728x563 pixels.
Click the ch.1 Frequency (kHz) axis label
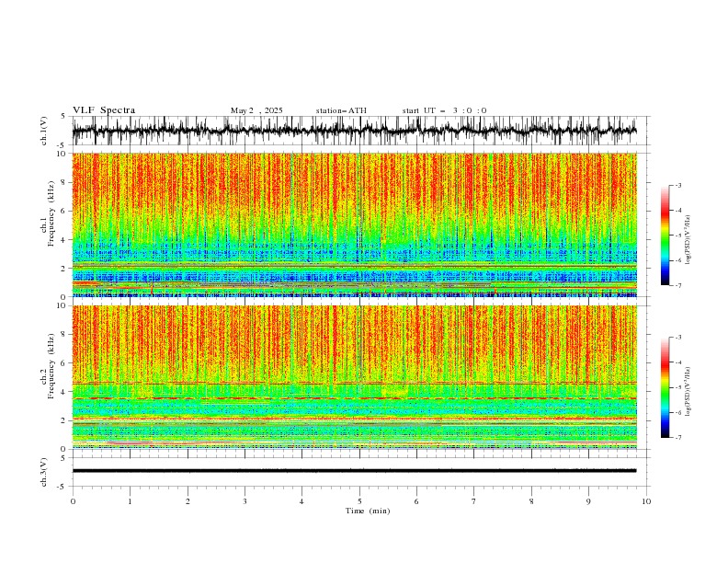[x=48, y=213]
